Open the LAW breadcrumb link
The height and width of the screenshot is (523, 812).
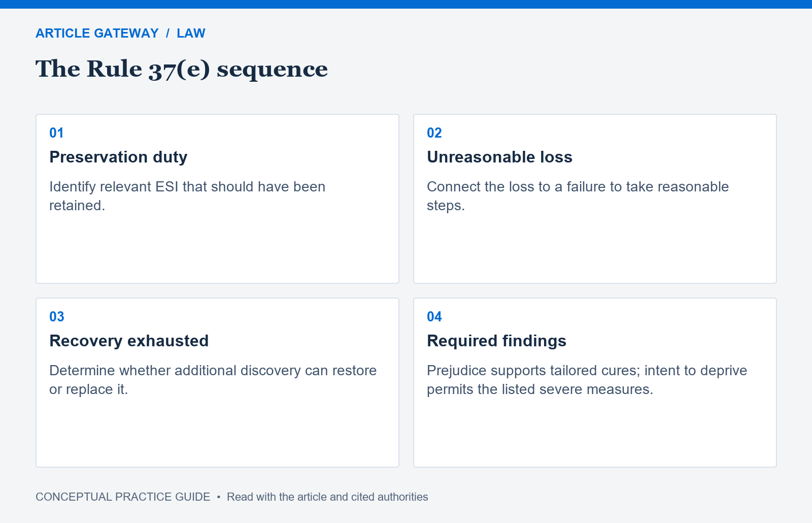click(x=191, y=33)
